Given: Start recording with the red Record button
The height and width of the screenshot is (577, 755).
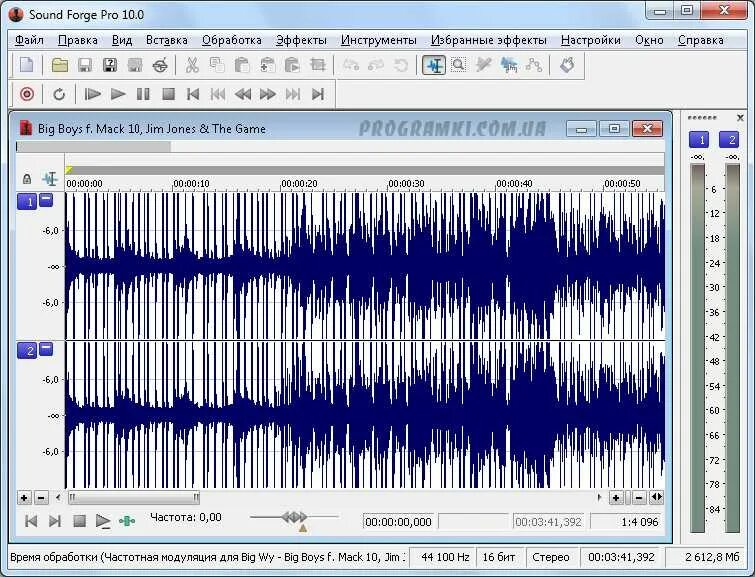Looking at the screenshot, I should click(x=27, y=94).
